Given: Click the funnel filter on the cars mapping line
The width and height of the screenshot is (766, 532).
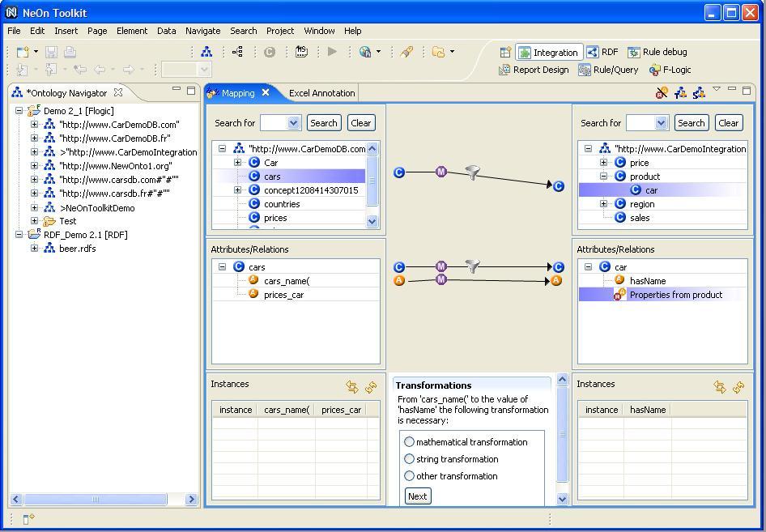Looking at the screenshot, I should [x=472, y=266].
